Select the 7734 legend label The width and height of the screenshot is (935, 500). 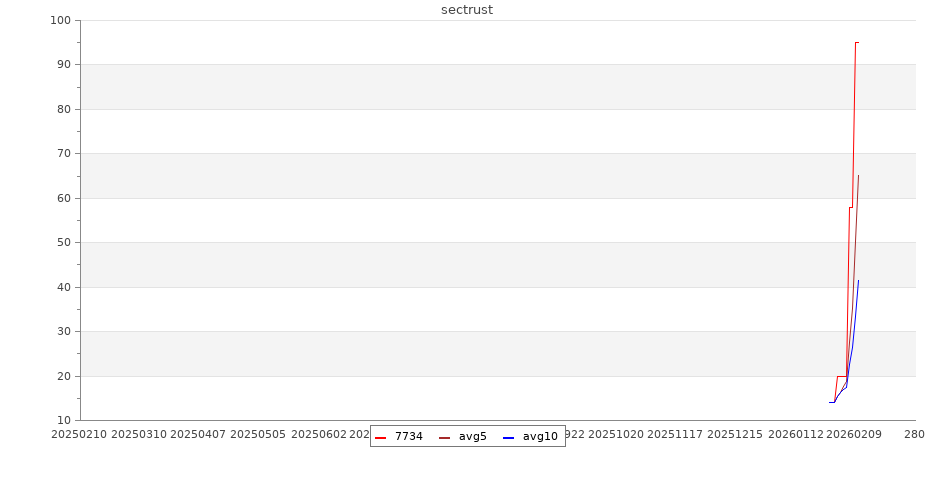[x=408, y=437]
